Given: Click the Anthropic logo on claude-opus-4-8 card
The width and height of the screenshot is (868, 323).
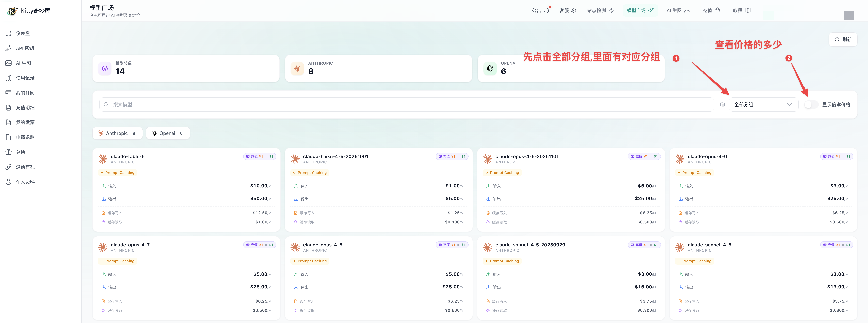Looking at the screenshot, I should point(295,247).
